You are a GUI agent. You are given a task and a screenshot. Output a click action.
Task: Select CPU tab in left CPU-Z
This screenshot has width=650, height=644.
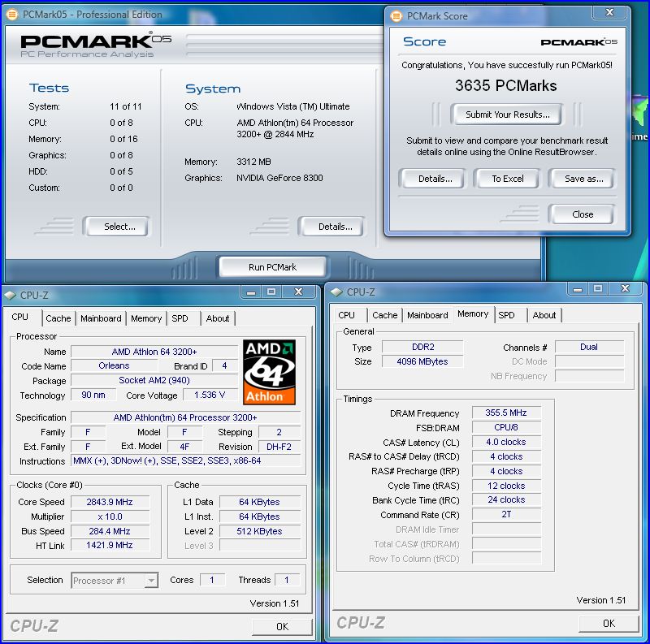(x=19, y=317)
